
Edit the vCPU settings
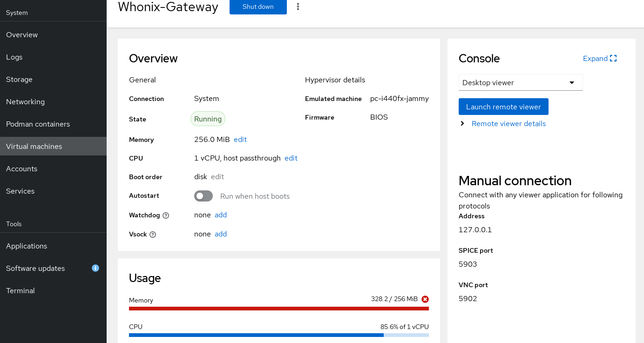(x=291, y=158)
